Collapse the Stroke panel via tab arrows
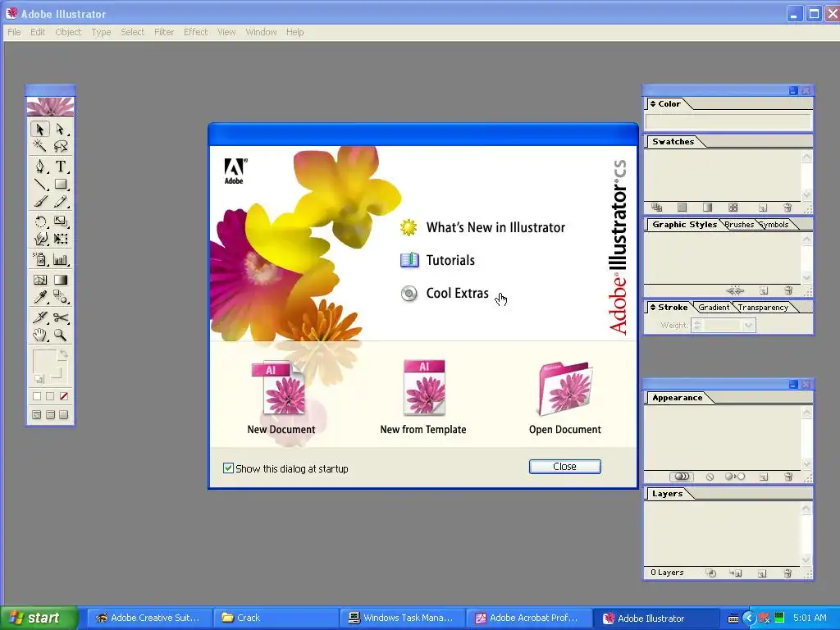The width and height of the screenshot is (840, 630). (652, 308)
